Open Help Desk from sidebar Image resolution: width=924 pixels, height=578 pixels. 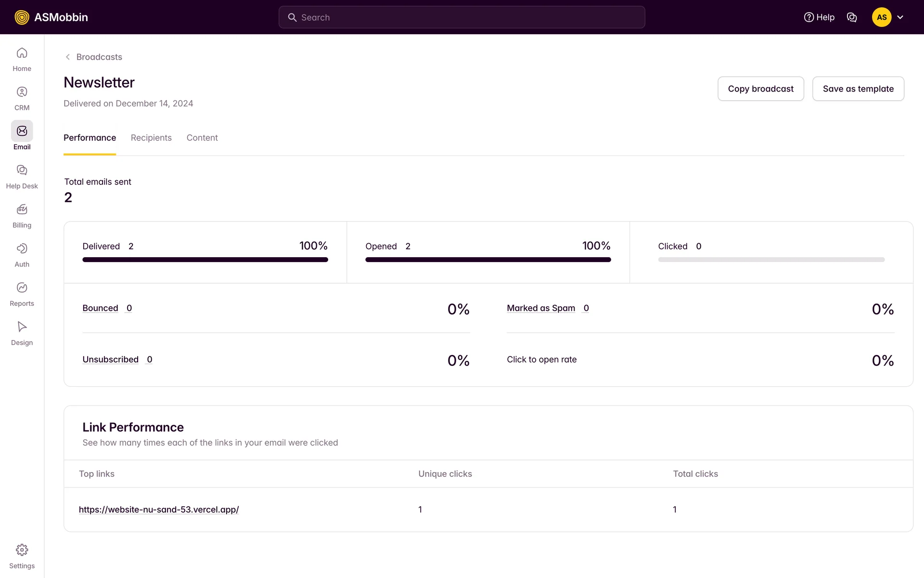coord(22,170)
